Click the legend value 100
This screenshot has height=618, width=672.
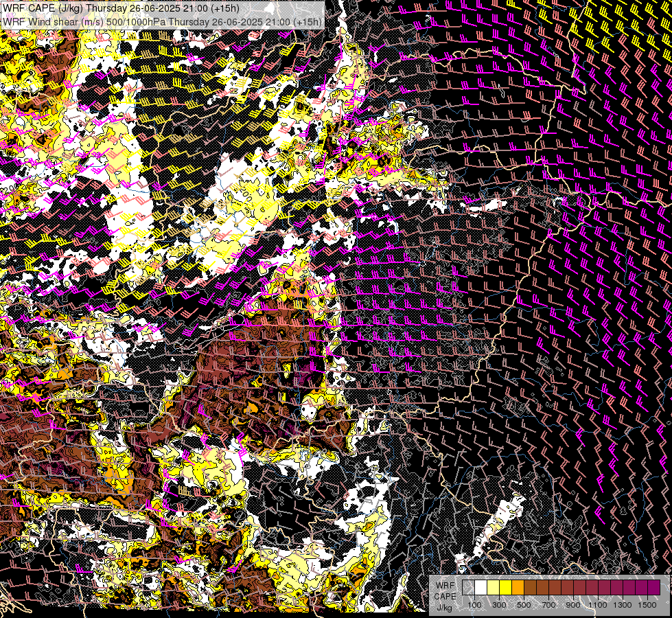pyautogui.click(x=474, y=605)
